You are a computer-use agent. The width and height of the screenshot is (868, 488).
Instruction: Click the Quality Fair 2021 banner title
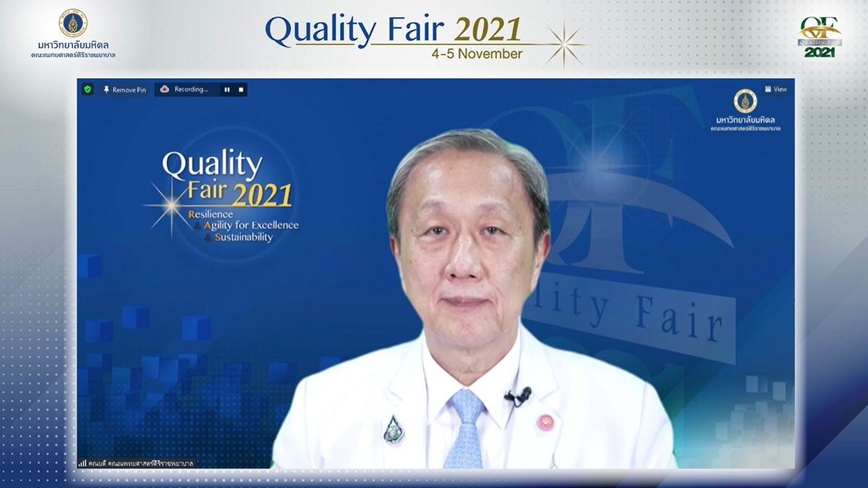coord(393,30)
